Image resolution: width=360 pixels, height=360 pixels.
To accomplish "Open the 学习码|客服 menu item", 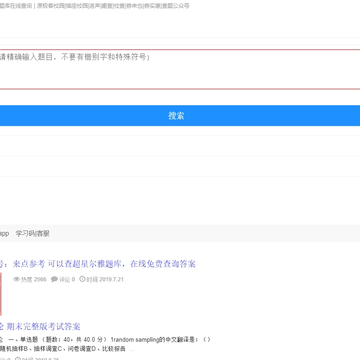I will pos(33,234).
